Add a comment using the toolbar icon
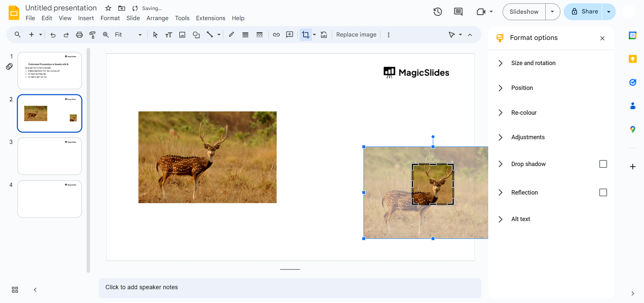 289,35
